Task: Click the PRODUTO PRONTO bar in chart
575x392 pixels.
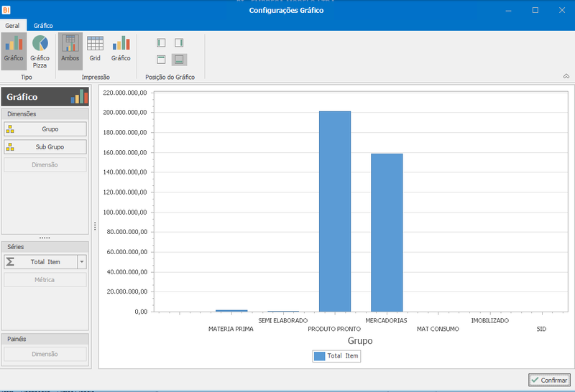Action: [335, 211]
